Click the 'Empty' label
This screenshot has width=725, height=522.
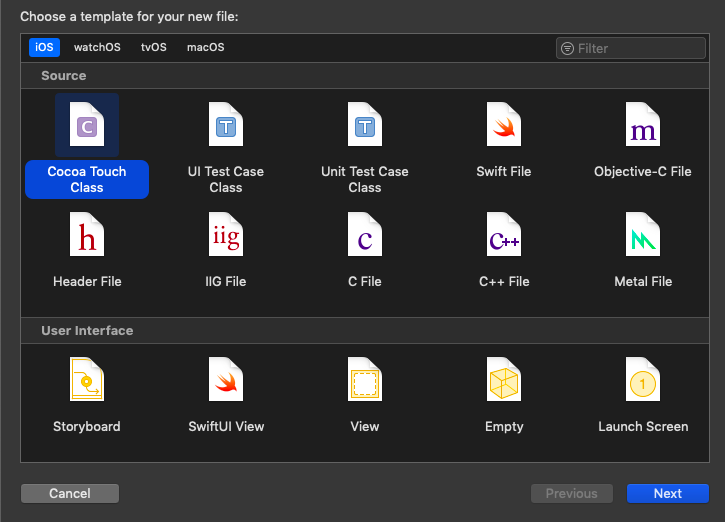pyautogui.click(x=504, y=426)
